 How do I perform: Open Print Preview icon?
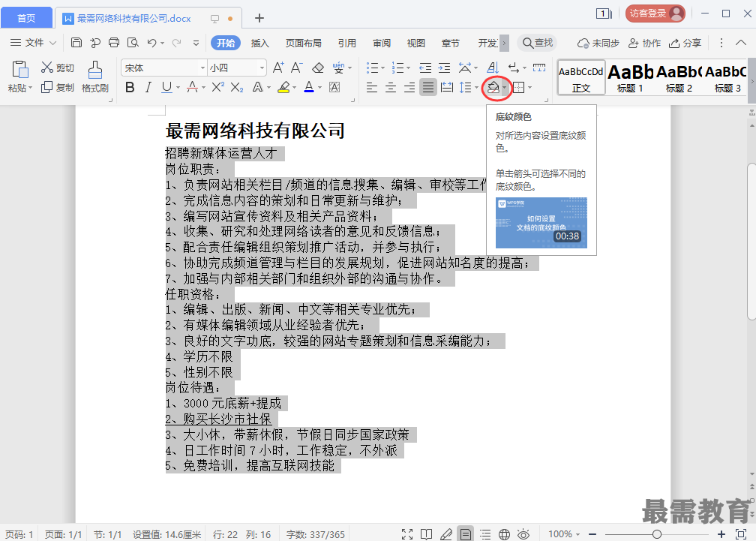[x=133, y=43]
